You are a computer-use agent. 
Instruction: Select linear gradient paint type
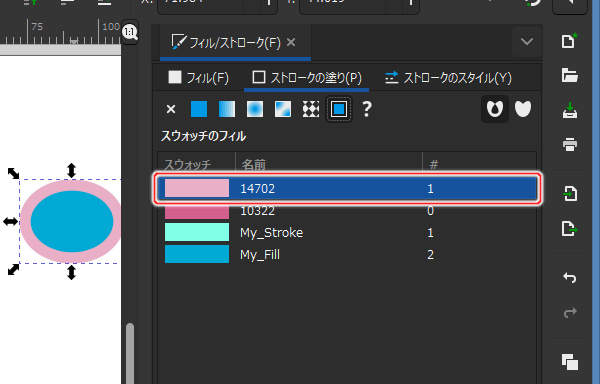pos(227,109)
